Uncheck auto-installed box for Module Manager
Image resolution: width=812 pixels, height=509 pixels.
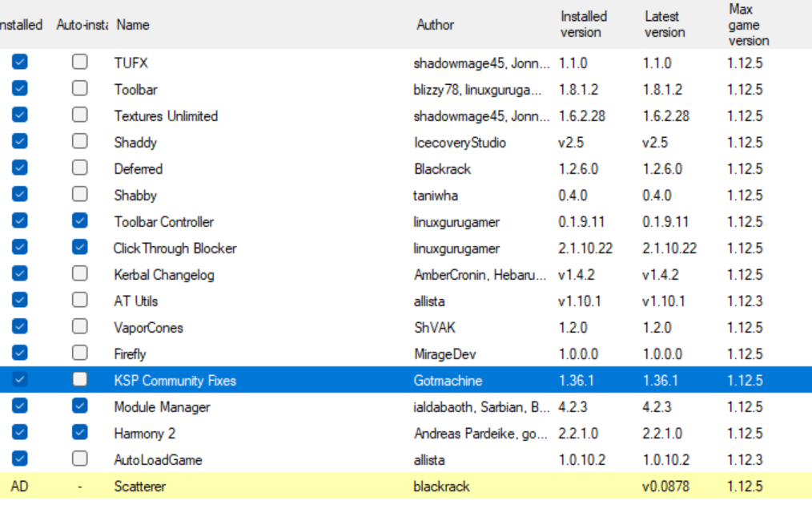[79, 406]
